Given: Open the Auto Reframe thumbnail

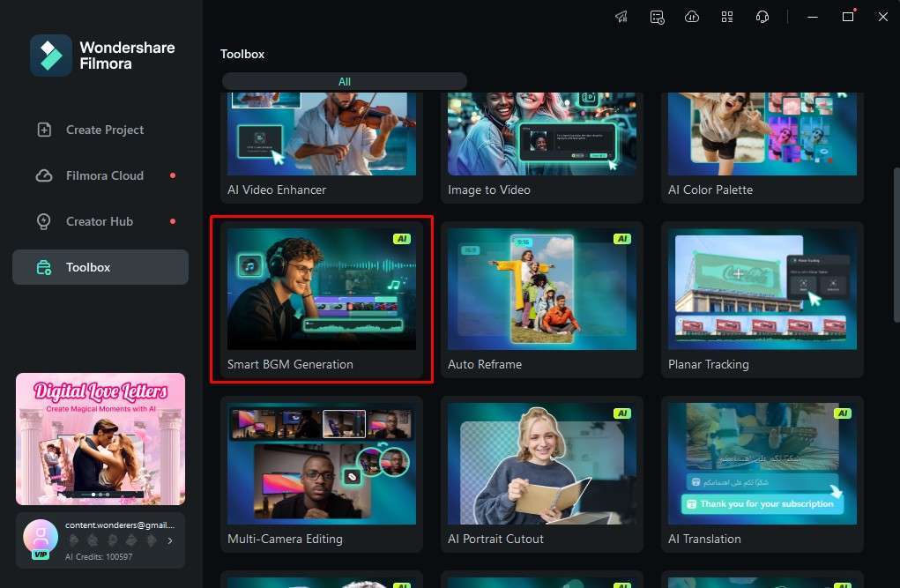Looking at the screenshot, I should pos(542,289).
